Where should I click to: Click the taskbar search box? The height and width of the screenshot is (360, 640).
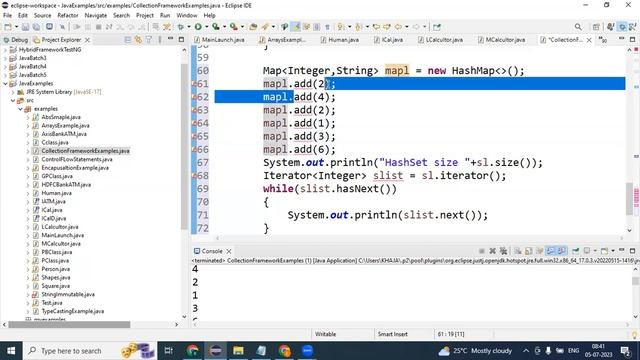click(x=89, y=351)
